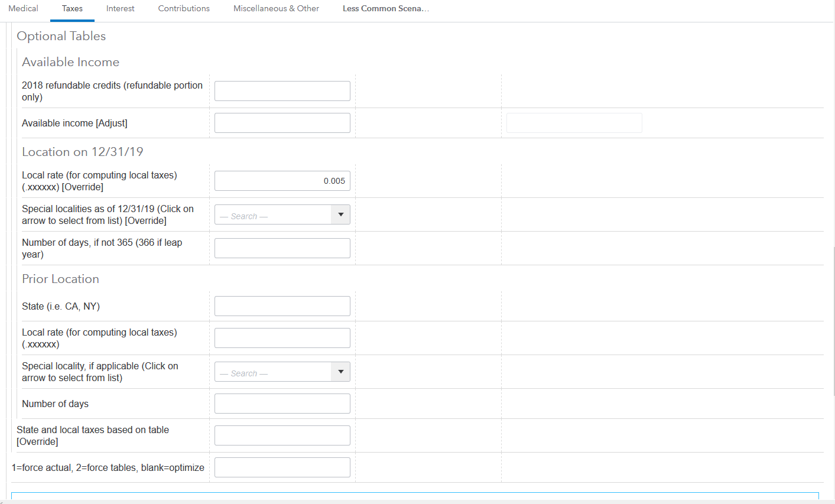Enter Prior Location State field
The width and height of the screenshot is (835, 504).
pos(282,306)
